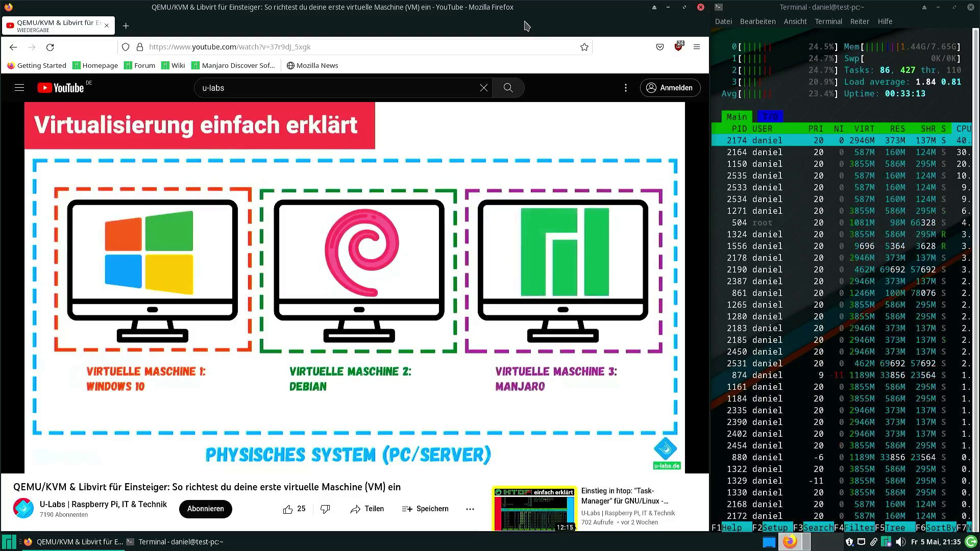
Task: Click the green logout button in panel
Action: coord(971,542)
